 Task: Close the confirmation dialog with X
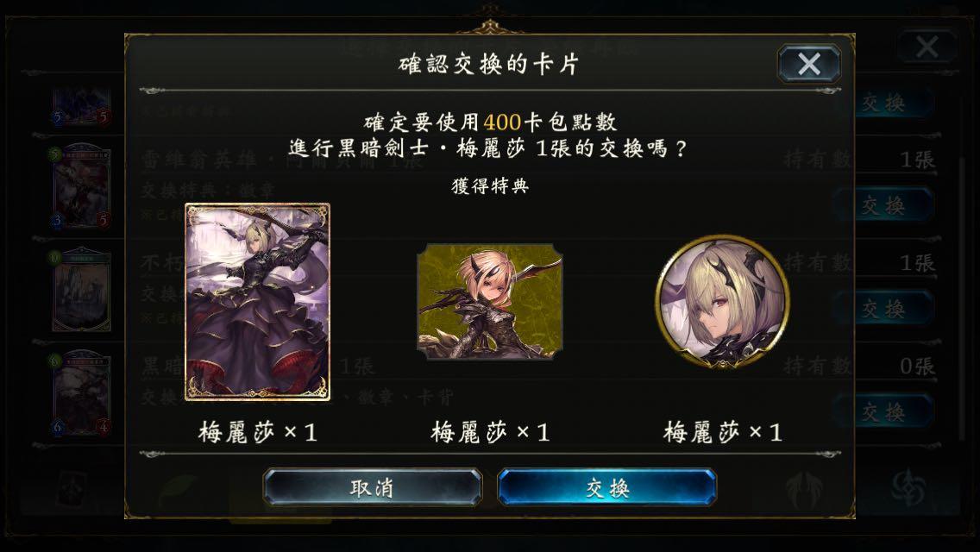[x=808, y=64]
